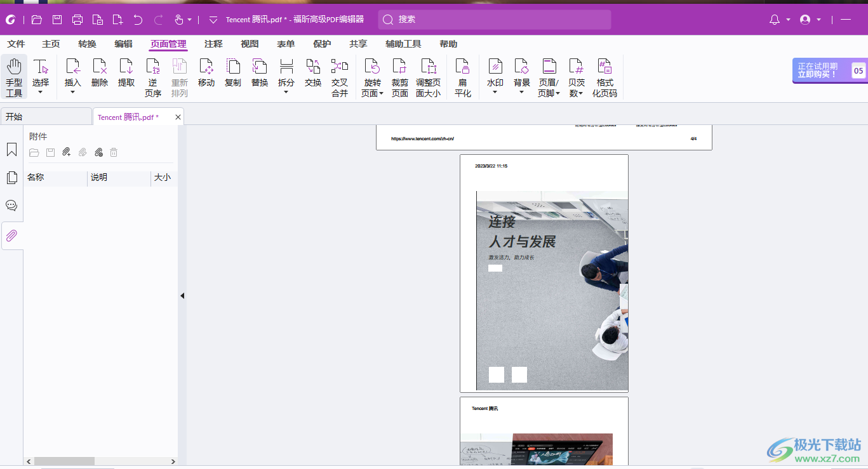868x469 pixels.
Task: Switch to the 表单 form tab
Action: pos(286,44)
